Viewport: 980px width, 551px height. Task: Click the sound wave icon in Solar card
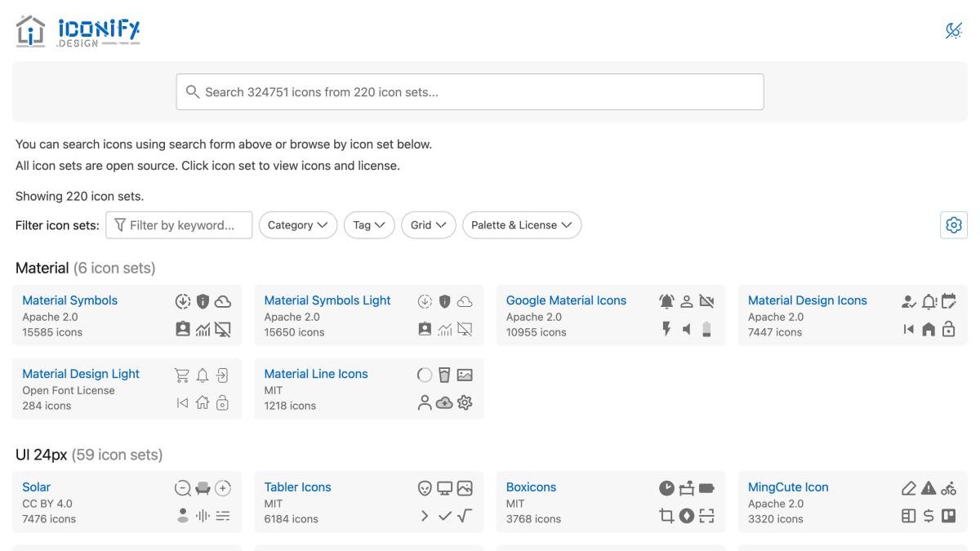point(203,516)
